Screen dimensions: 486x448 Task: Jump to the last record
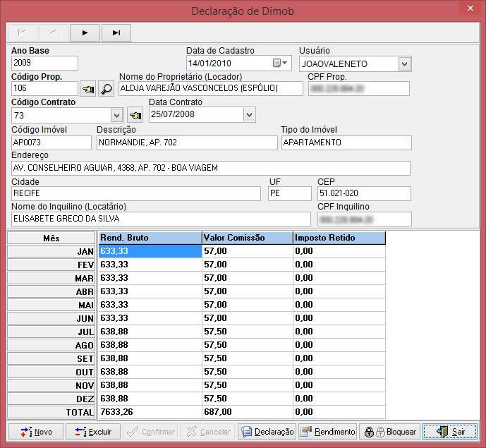116,32
